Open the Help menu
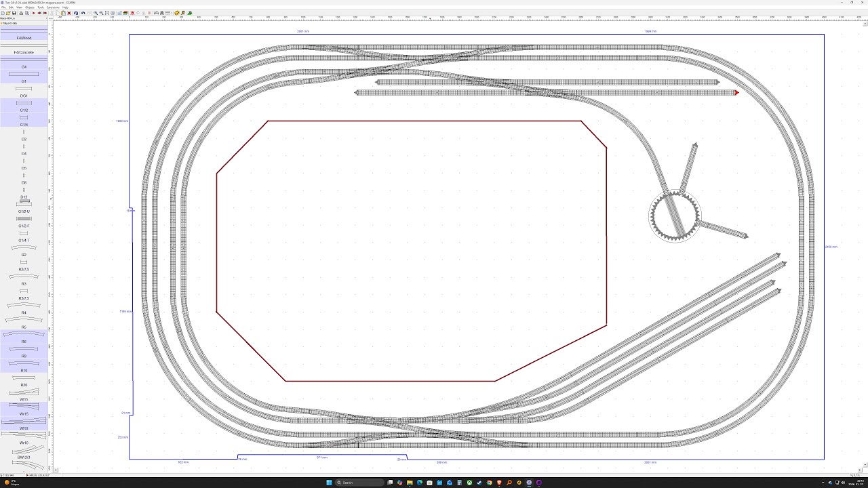This screenshot has height=488, width=868. pos(66,7)
